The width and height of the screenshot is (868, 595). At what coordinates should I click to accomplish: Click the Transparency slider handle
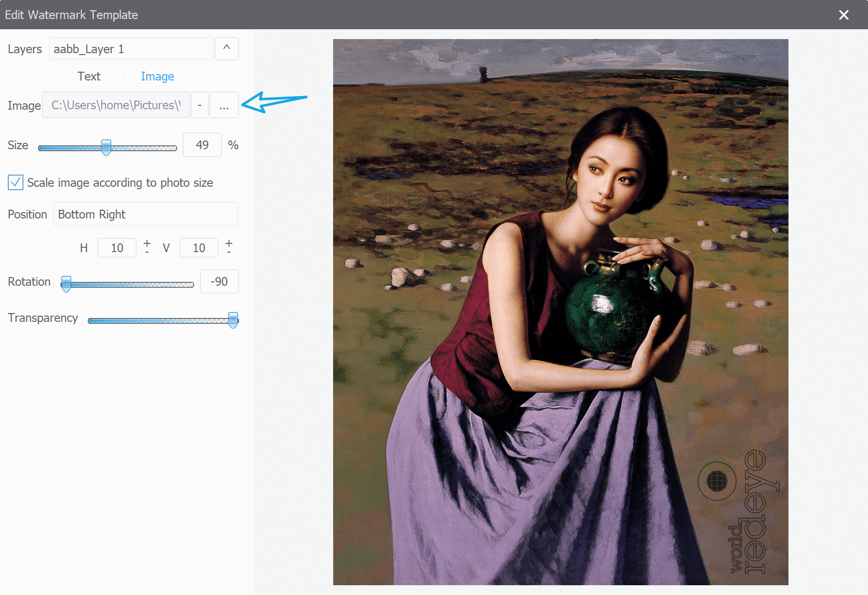pos(233,320)
